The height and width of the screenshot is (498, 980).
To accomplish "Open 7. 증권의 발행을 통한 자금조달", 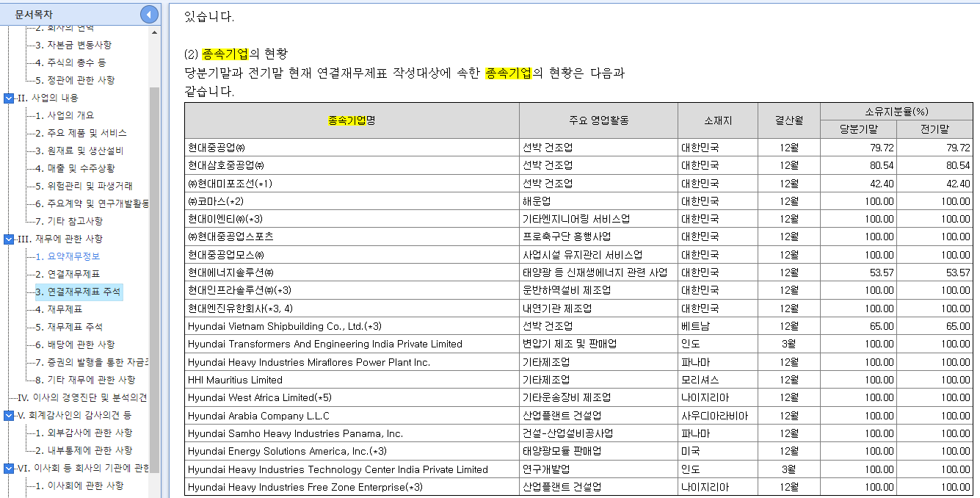I will (92, 362).
